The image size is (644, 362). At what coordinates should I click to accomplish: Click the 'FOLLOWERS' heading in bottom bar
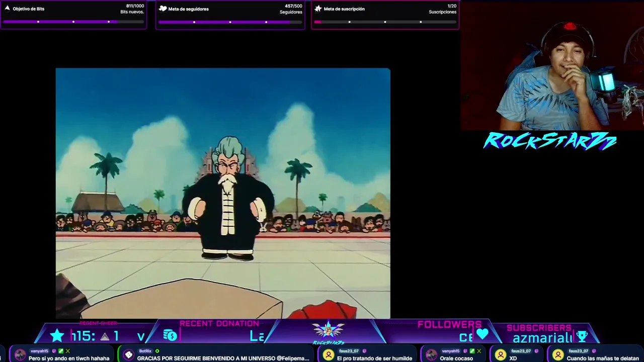(449, 325)
